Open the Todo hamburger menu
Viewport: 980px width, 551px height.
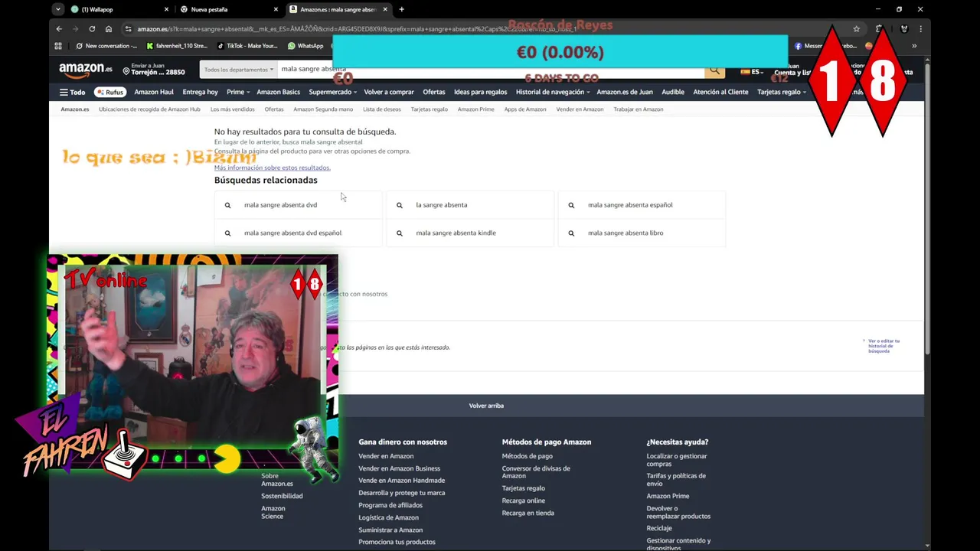point(73,92)
